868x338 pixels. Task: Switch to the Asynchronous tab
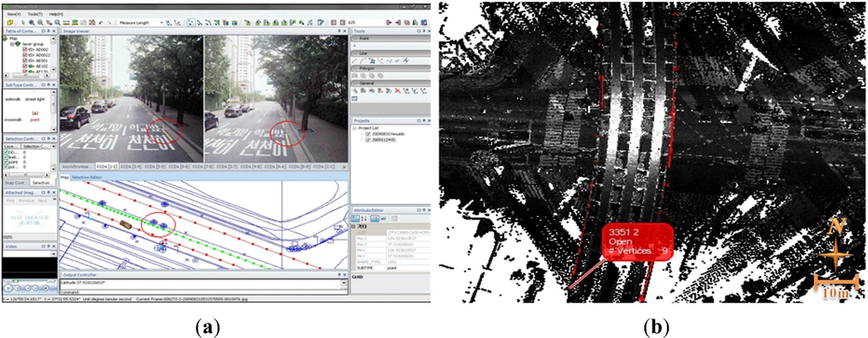click(x=77, y=167)
